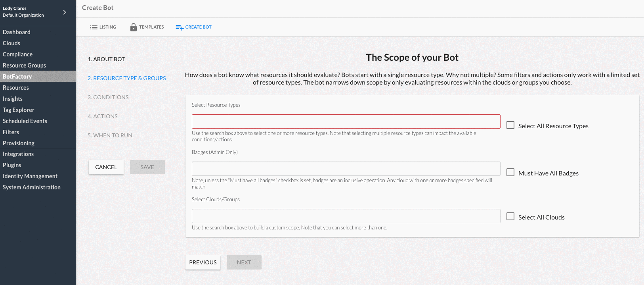Viewport: 644px width, 285px height.
Task: Expand the Lody Claros organization chevron
Action: pyautogui.click(x=65, y=12)
